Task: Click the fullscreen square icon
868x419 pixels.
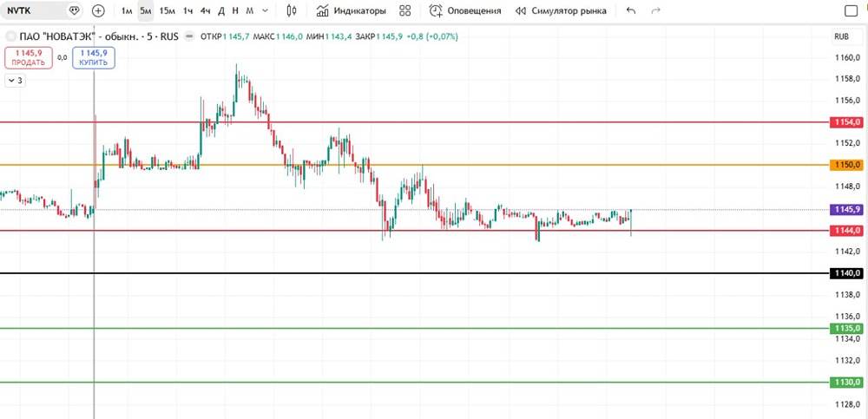Action: click(851, 10)
